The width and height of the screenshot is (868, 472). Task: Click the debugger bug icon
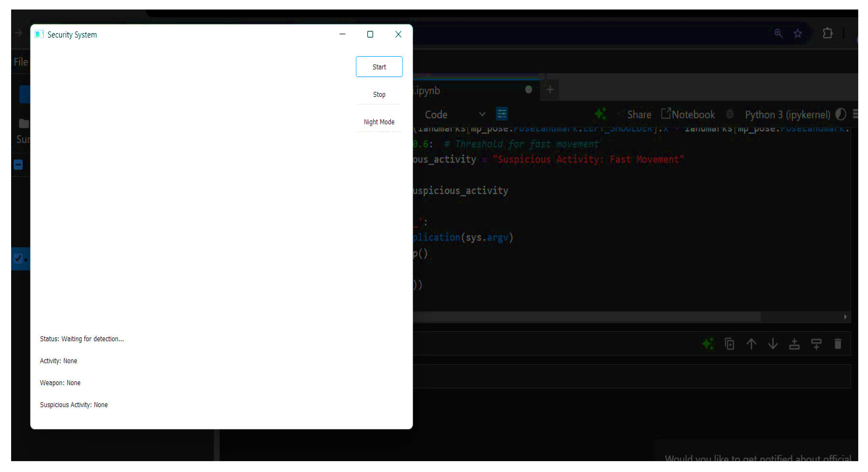[x=730, y=114]
